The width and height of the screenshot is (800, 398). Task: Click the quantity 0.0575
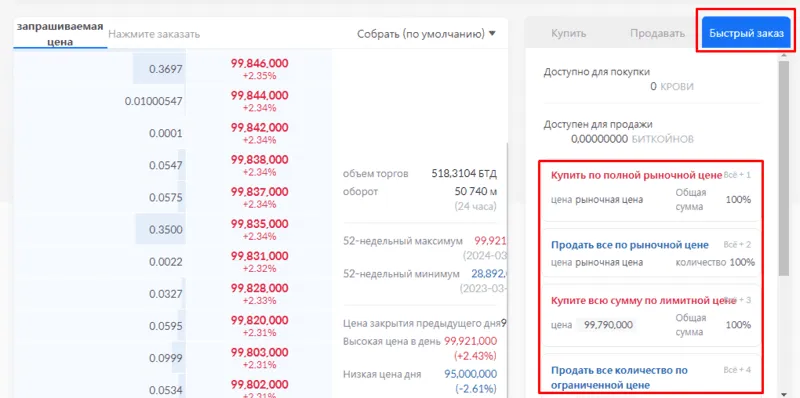[x=165, y=197]
